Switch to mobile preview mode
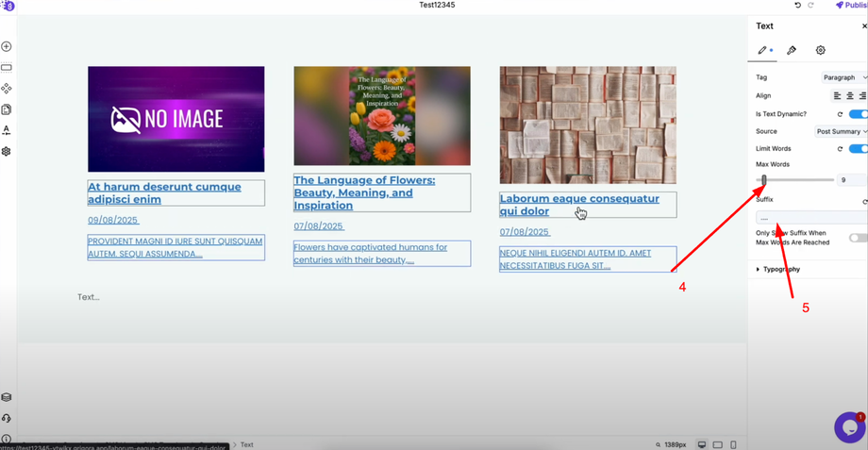The height and width of the screenshot is (450, 868). (x=733, y=444)
